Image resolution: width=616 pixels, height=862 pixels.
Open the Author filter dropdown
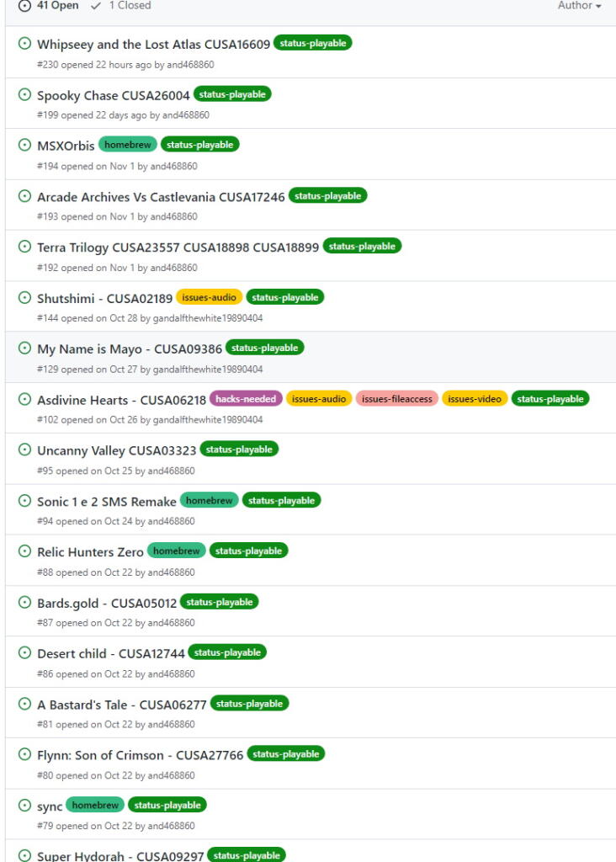pyautogui.click(x=579, y=6)
